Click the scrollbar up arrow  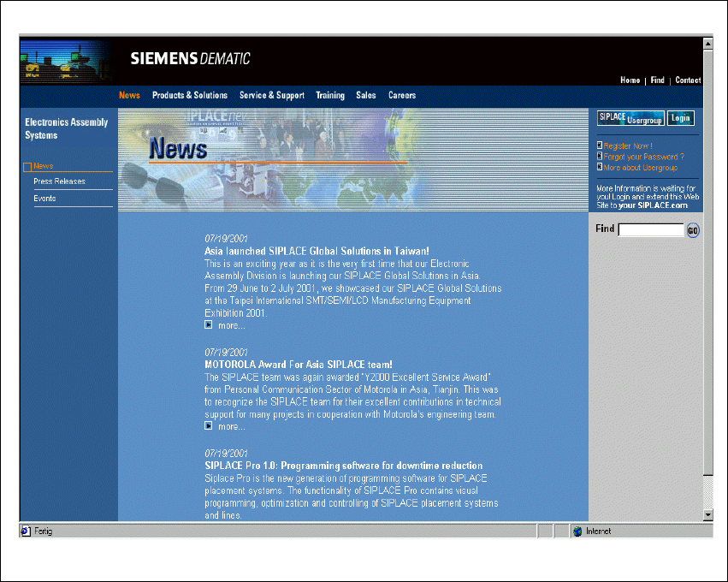[x=708, y=44]
